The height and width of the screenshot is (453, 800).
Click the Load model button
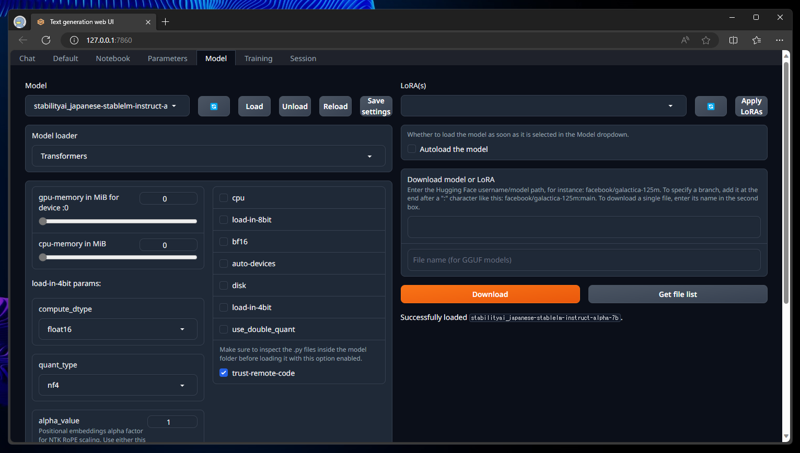click(x=254, y=106)
